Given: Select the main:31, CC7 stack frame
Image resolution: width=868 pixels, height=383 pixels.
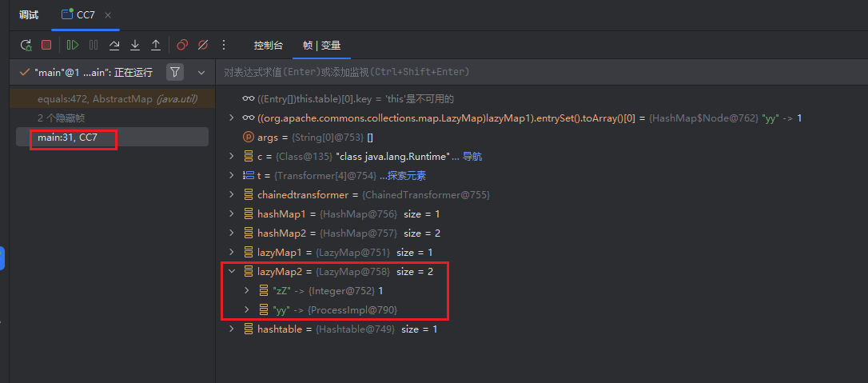Looking at the screenshot, I should point(67,138).
